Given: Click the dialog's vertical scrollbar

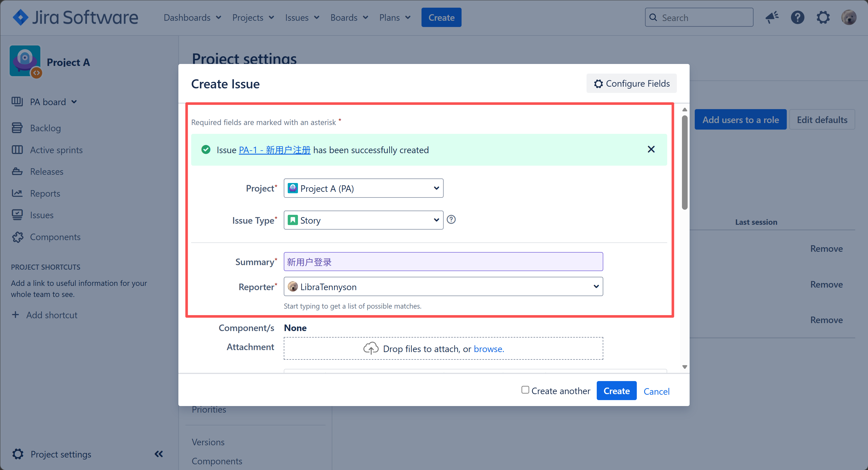Looking at the screenshot, I should [684, 163].
